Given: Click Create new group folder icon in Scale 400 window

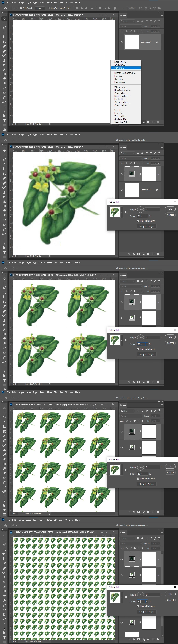Looking at the screenshot, I should [x=148, y=254].
